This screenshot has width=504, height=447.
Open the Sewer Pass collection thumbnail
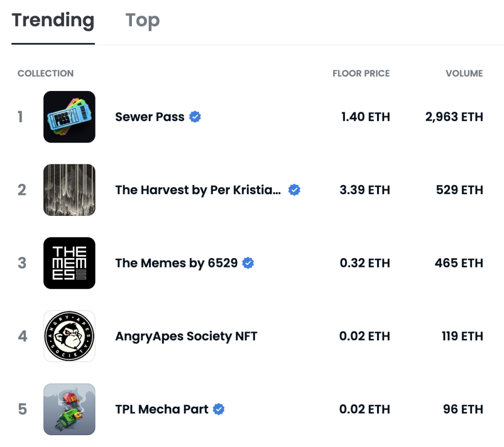point(69,117)
